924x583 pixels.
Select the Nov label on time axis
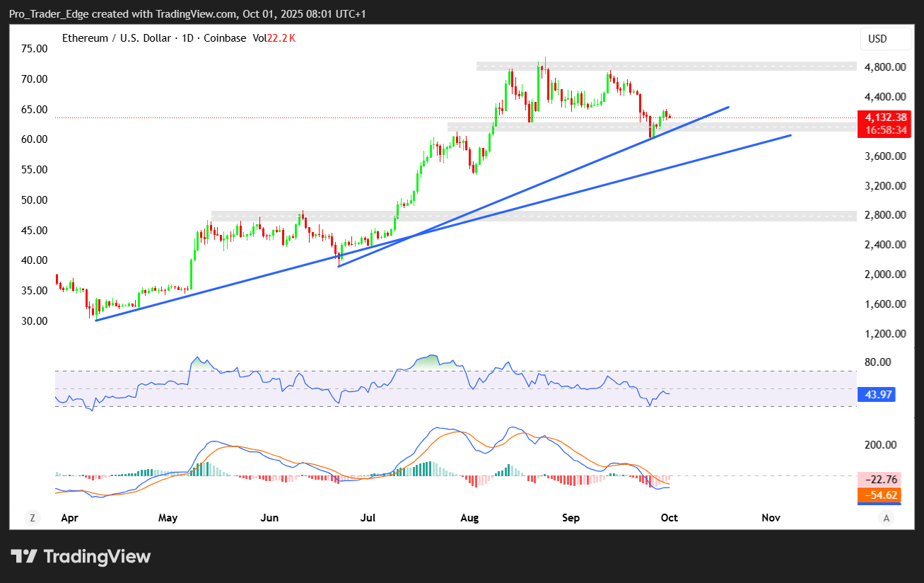coord(771,518)
